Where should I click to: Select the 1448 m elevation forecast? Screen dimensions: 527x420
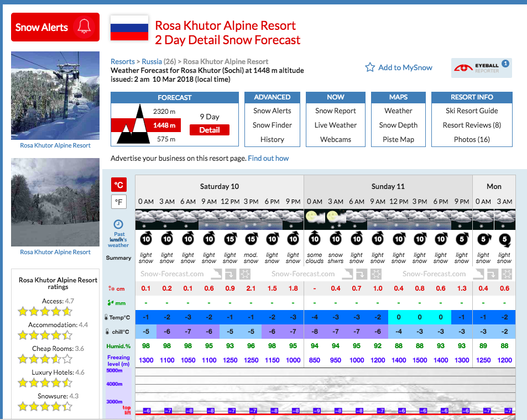pyautogui.click(x=164, y=125)
